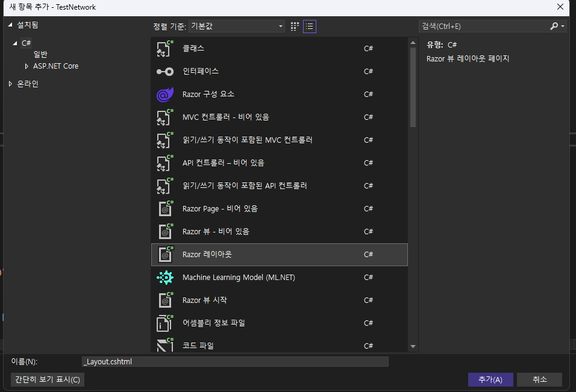Screen dimensions: 576x392
Task: Click Razor 뷰 레이아웃 페이지 description text
Action: coord(468,59)
